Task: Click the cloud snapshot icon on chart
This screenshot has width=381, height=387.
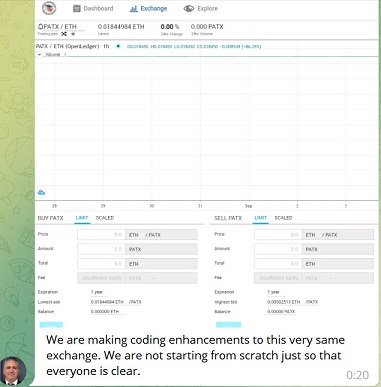Action: point(41,192)
